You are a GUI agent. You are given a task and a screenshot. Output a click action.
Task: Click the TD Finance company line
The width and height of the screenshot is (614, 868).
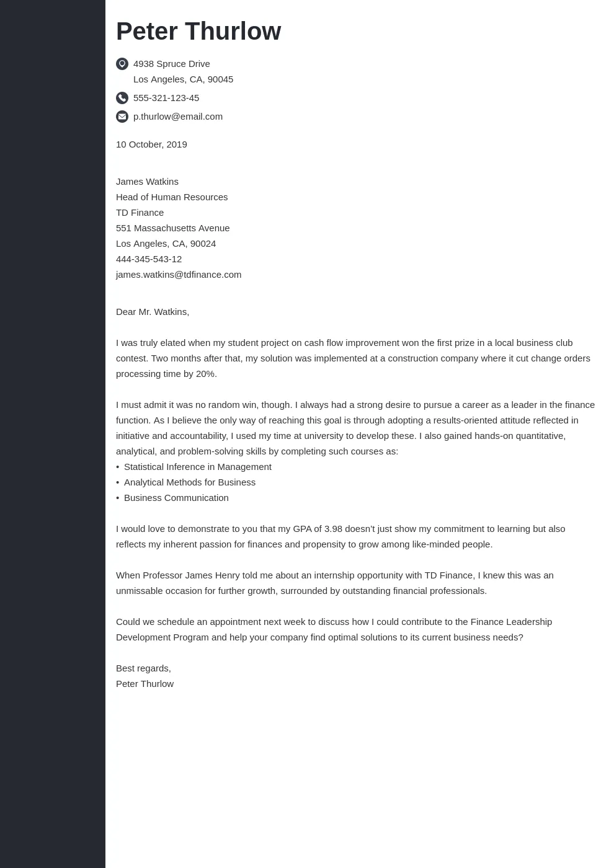pyautogui.click(x=140, y=213)
